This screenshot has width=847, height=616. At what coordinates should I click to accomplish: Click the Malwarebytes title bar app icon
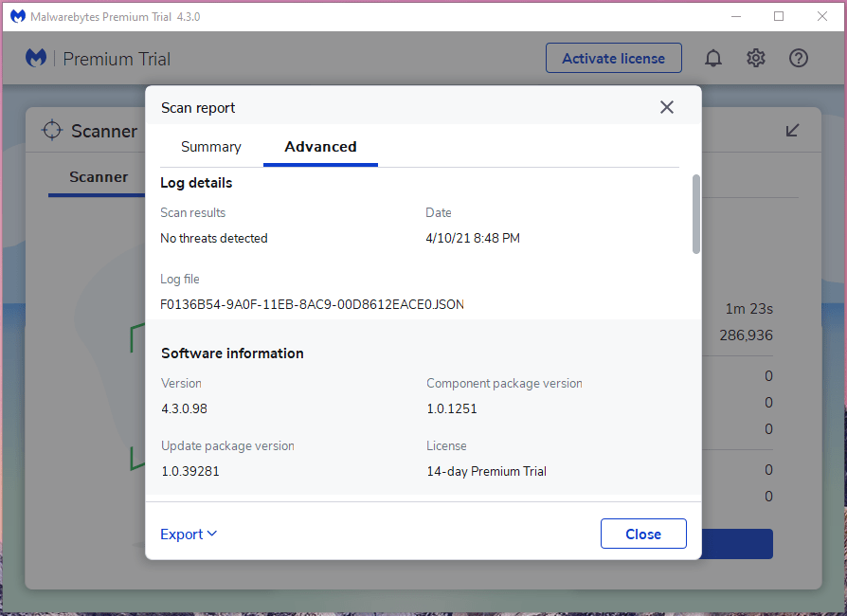point(18,16)
